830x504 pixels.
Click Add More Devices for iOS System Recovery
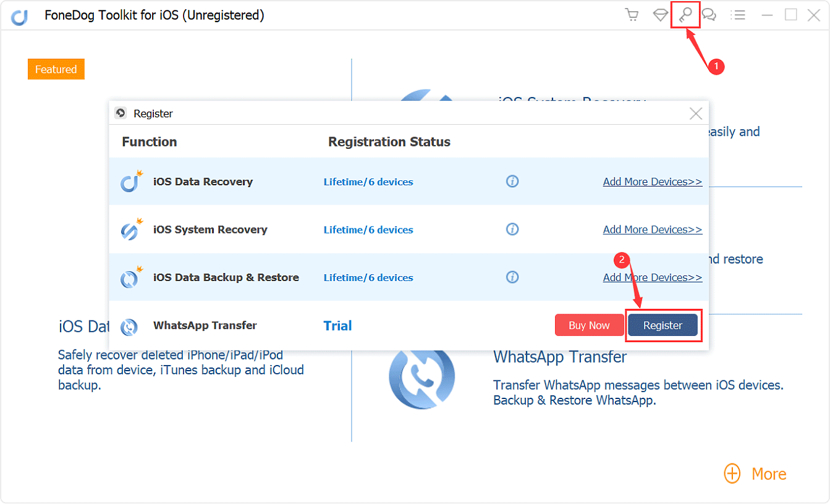coord(653,230)
